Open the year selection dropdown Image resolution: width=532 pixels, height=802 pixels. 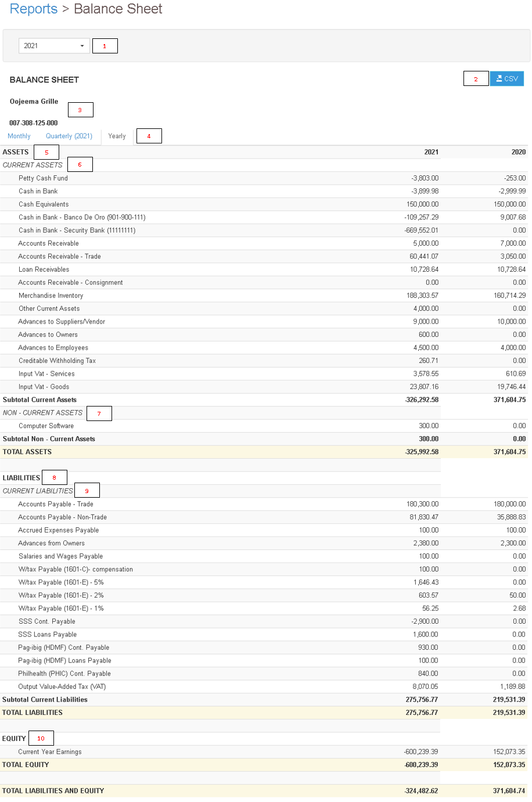53,45
